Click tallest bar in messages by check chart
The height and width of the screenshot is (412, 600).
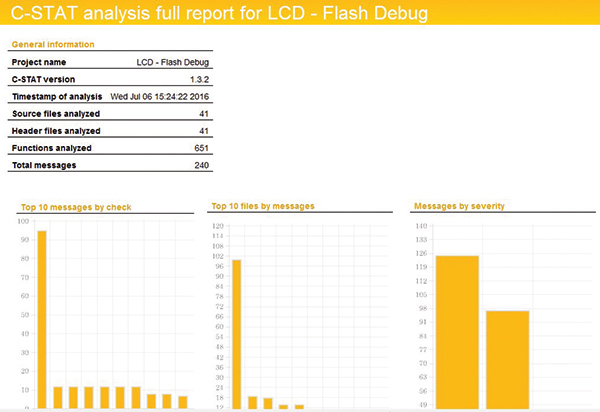[x=42, y=319]
